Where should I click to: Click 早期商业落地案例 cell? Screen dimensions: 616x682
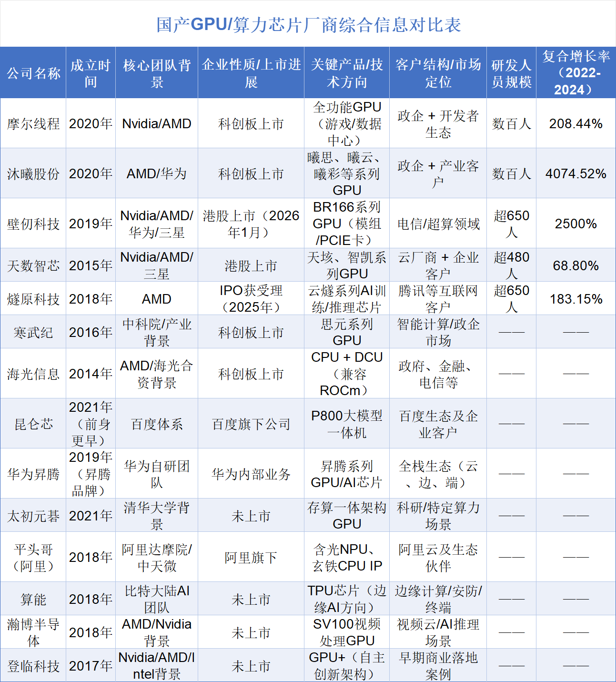pyautogui.click(x=438, y=665)
